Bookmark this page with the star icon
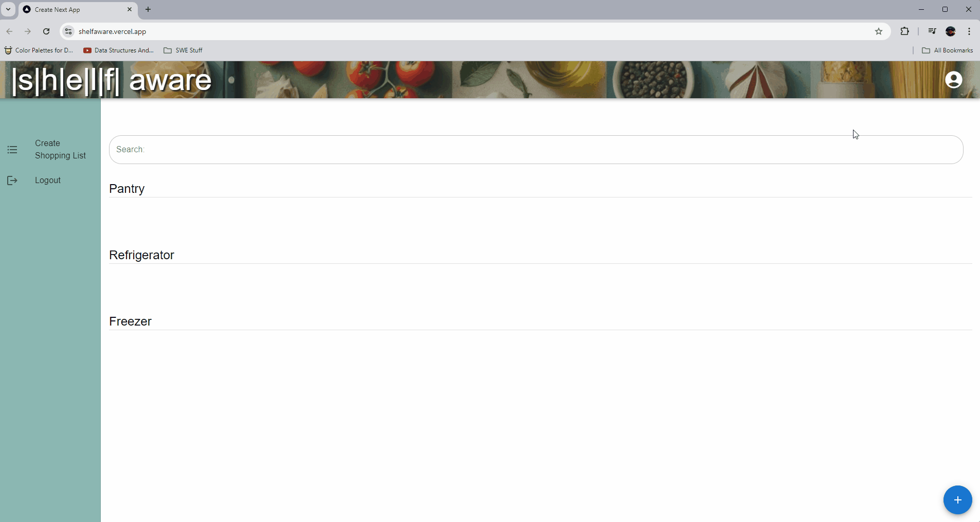Screen dimensions: 980x522 coord(879,31)
